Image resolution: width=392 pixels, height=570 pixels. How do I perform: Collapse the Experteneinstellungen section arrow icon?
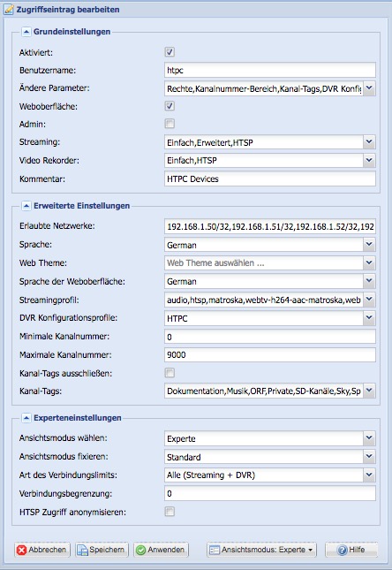[26, 418]
